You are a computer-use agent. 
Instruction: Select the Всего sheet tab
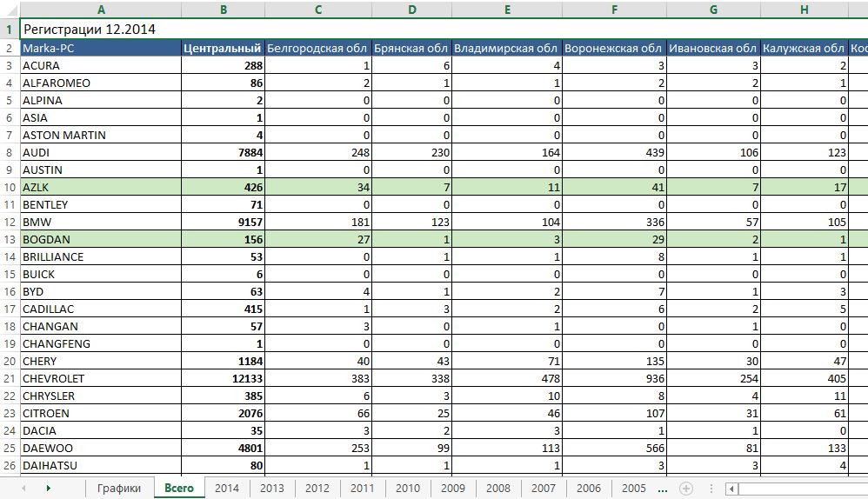(179, 488)
